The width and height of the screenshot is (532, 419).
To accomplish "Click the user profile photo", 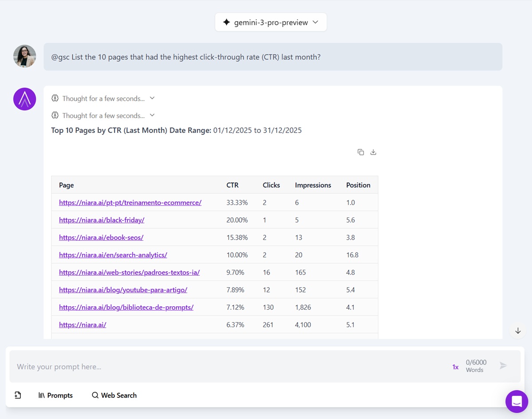I will (25, 56).
